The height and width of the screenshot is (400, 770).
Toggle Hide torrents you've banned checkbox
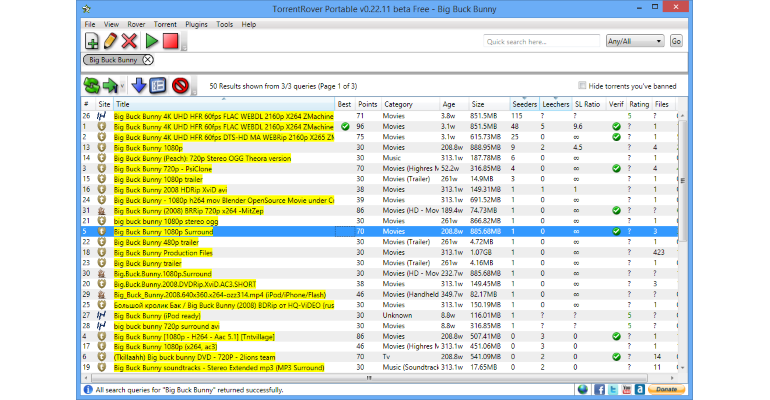[582, 86]
